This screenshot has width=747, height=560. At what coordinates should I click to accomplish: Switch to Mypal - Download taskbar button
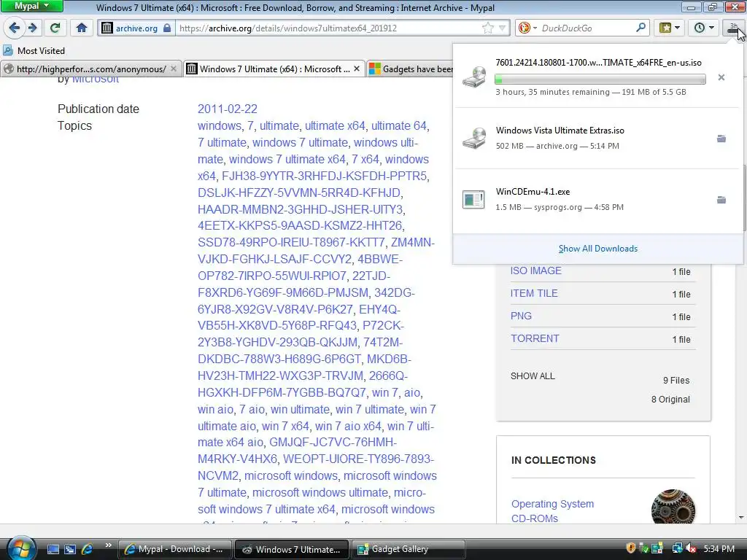pyautogui.click(x=174, y=550)
